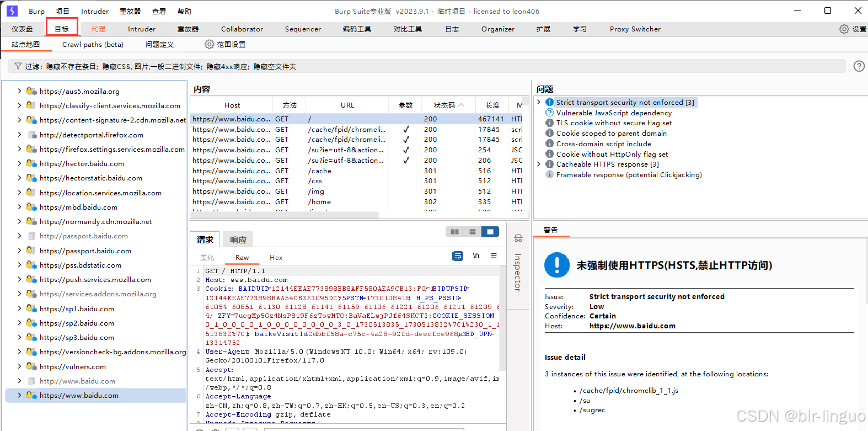This screenshot has width=868, height=431.
Task: Click icon of Frameable response issue
Action: pos(550,174)
